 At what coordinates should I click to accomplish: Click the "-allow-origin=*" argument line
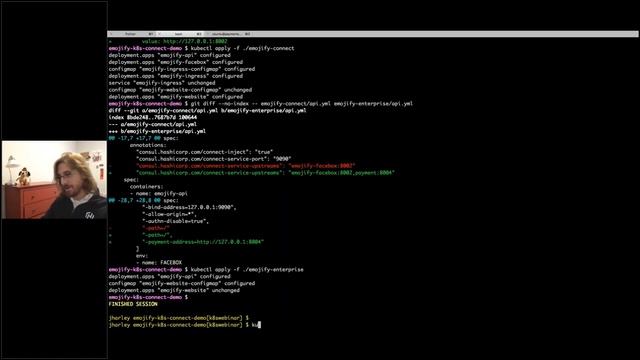pyautogui.click(x=169, y=214)
